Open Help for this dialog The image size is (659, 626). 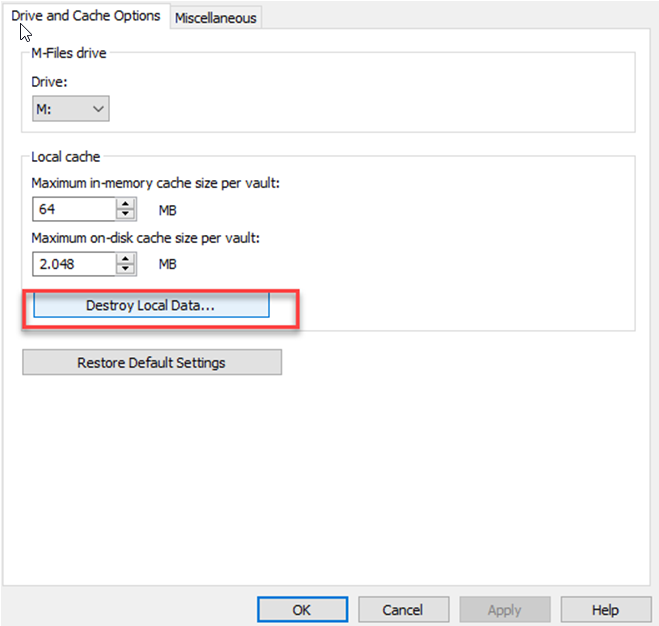(605, 609)
